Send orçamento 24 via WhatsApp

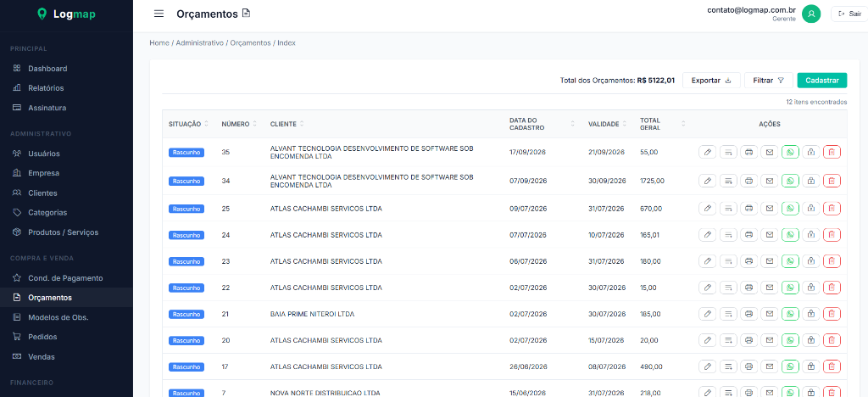[790, 235]
